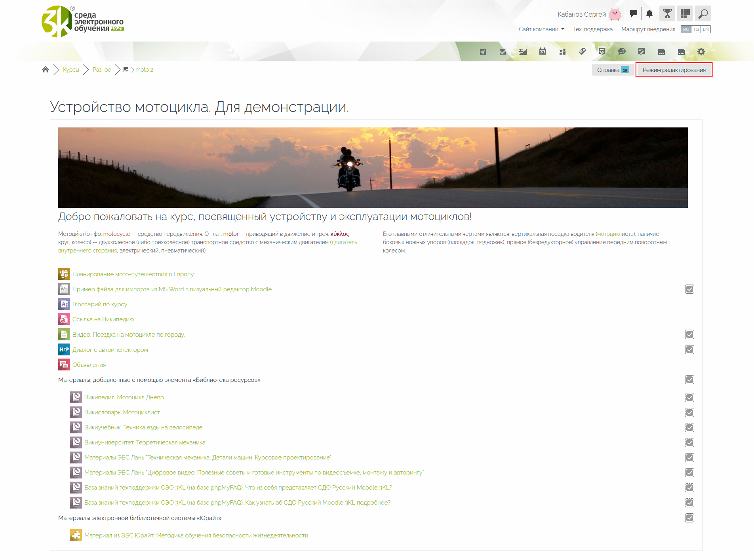Click the question chat bubble dock icon
The width and height of the screenshot is (754, 560).
click(622, 52)
